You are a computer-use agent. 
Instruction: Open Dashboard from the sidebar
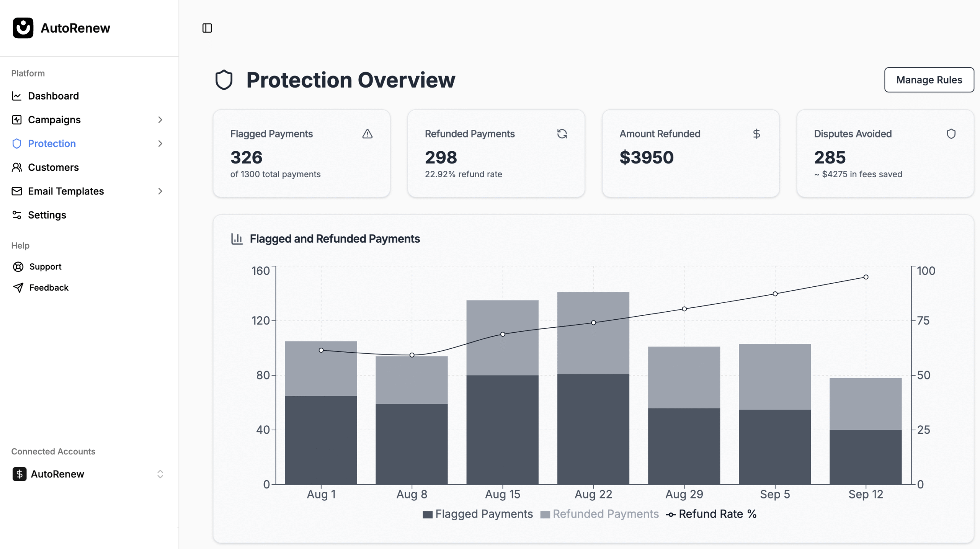(53, 96)
